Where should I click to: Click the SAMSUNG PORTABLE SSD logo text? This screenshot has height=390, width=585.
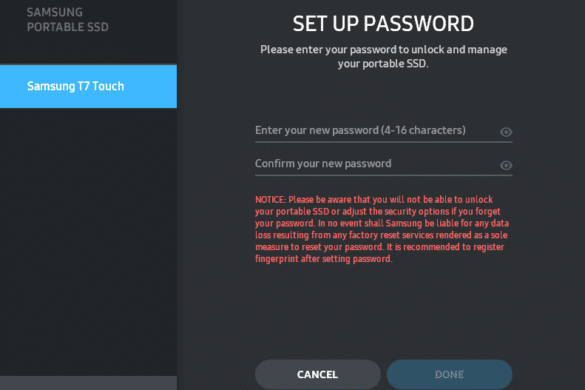click(68, 20)
